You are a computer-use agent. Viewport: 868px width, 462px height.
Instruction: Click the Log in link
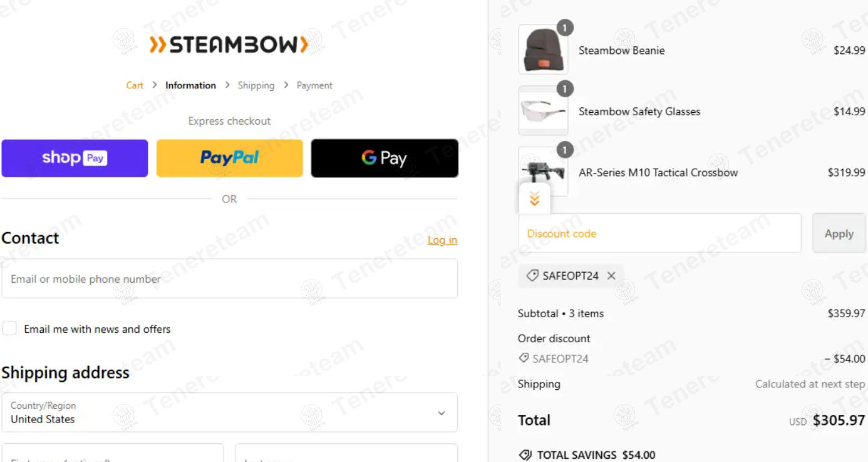click(442, 240)
